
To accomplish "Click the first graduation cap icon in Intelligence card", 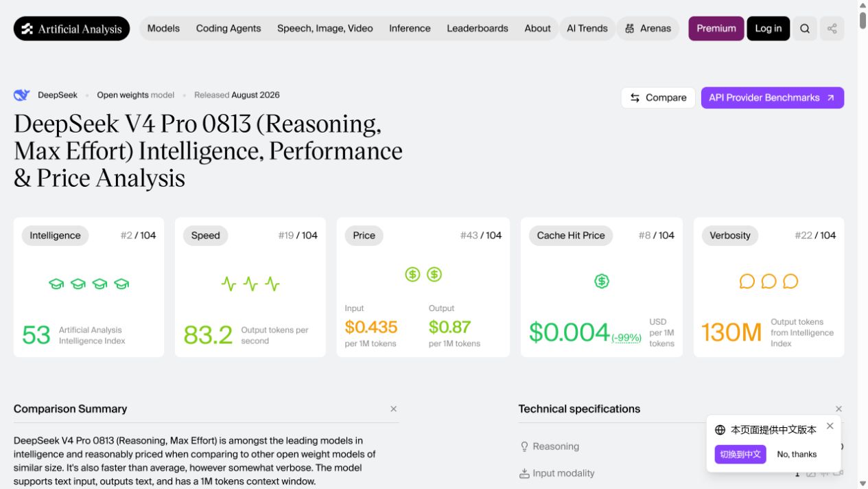I will click(56, 284).
